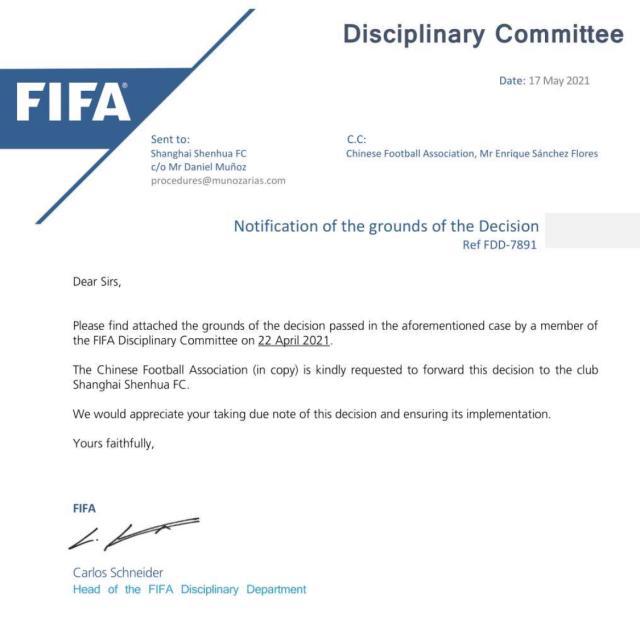
Task: Select the reference number Ref FDD-7891
Action: click(x=499, y=244)
